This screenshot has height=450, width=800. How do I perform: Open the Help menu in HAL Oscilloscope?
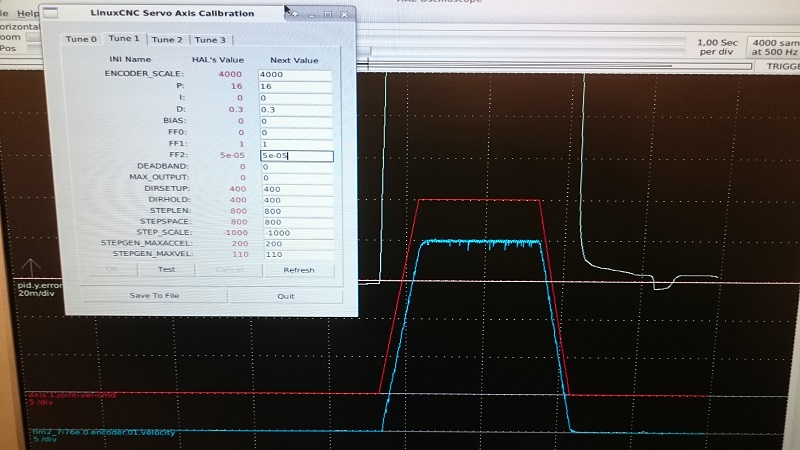point(28,13)
